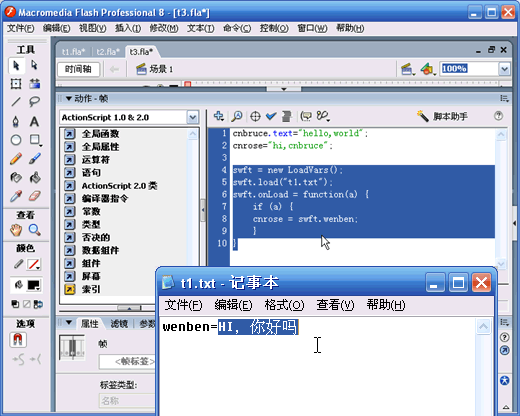Open the ActionScript version dropdown

[193, 117]
